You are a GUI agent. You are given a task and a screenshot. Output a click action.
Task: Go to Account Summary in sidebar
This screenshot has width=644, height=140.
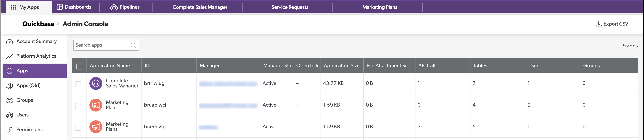(x=34, y=42)
